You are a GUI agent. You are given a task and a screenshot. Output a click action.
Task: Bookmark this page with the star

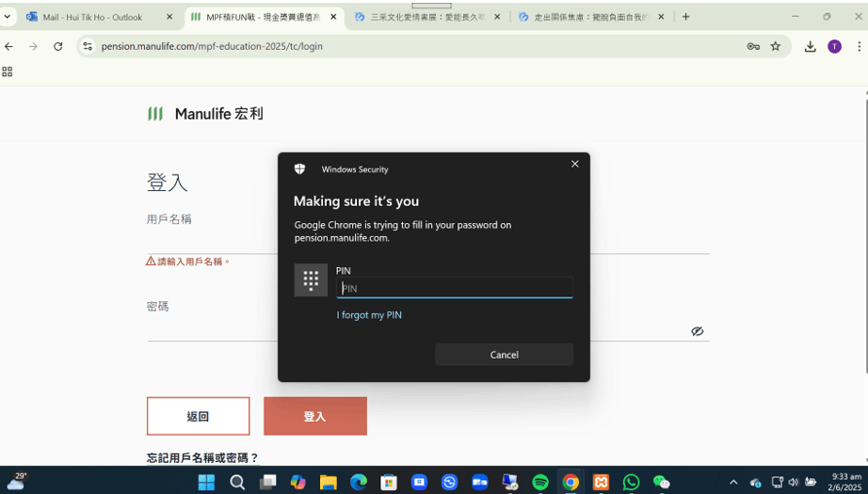point(776,46)
